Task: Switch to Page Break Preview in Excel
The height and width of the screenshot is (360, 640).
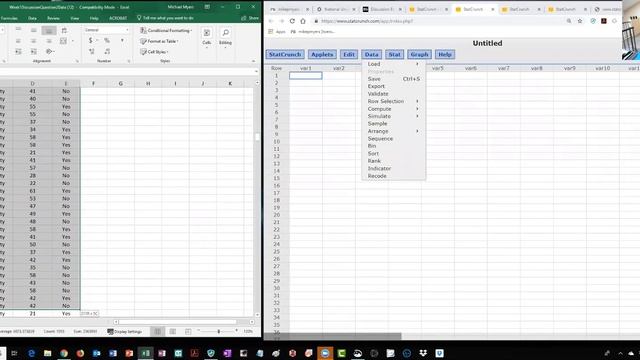Action: [x=188, y=331]
